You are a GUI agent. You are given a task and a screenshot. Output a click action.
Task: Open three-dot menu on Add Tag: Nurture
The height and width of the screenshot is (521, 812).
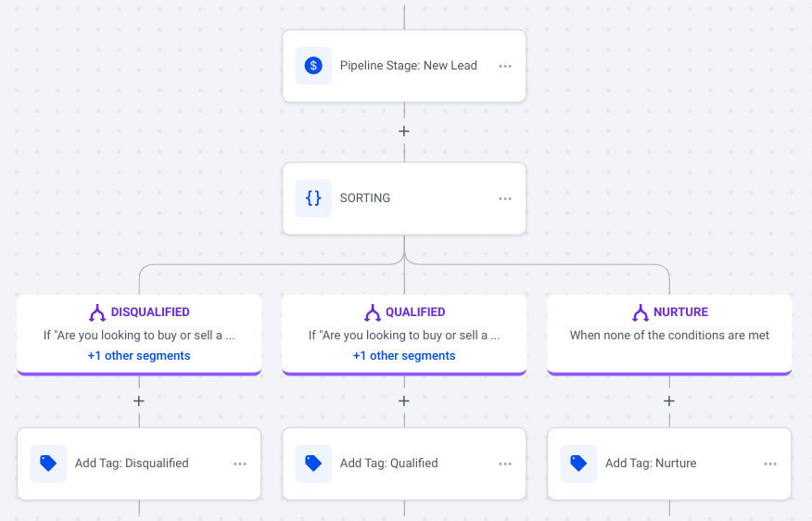pyautogui.click(x=770, y=464)
